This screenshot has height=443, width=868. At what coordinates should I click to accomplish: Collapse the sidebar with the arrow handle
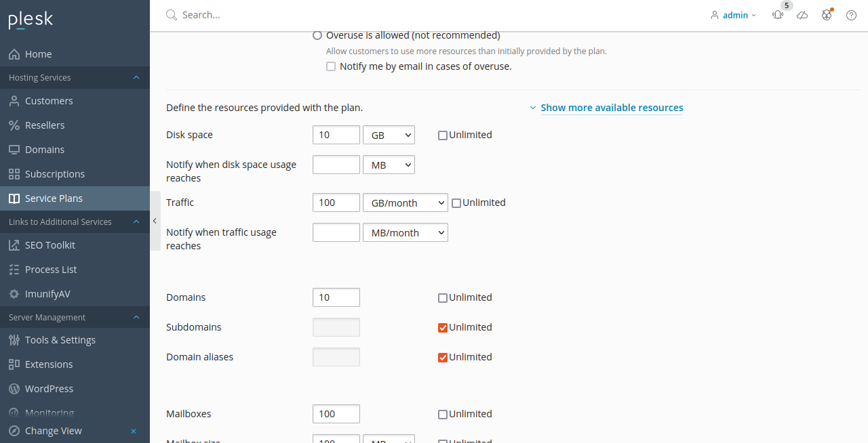point(155,220)
